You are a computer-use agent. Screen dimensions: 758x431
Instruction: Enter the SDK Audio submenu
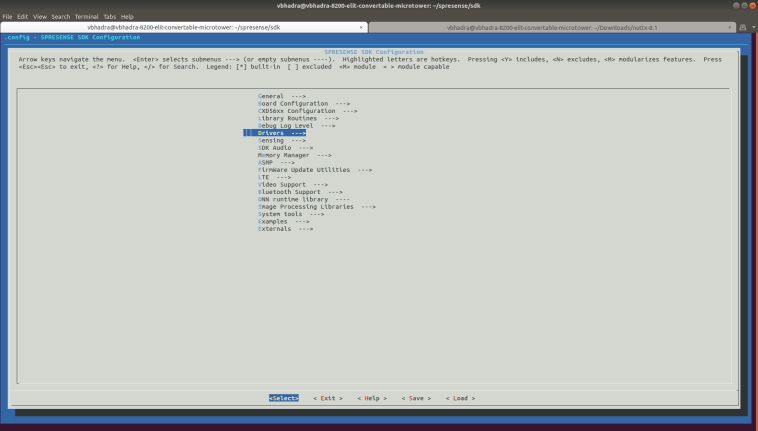285,148
